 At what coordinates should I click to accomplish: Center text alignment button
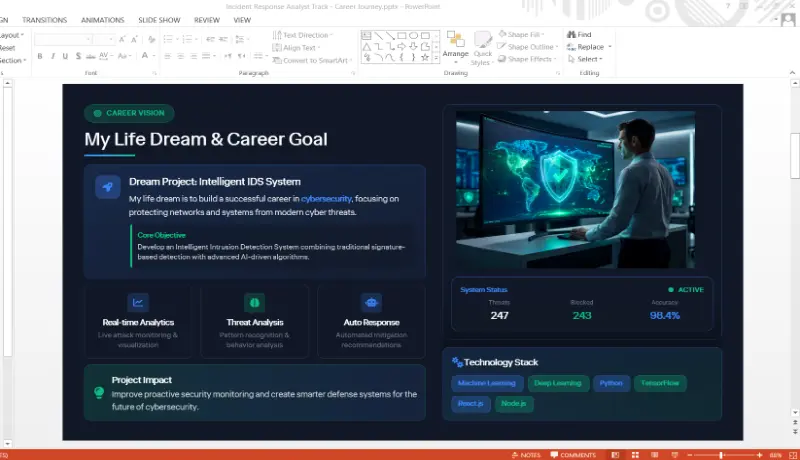[181, 56]
